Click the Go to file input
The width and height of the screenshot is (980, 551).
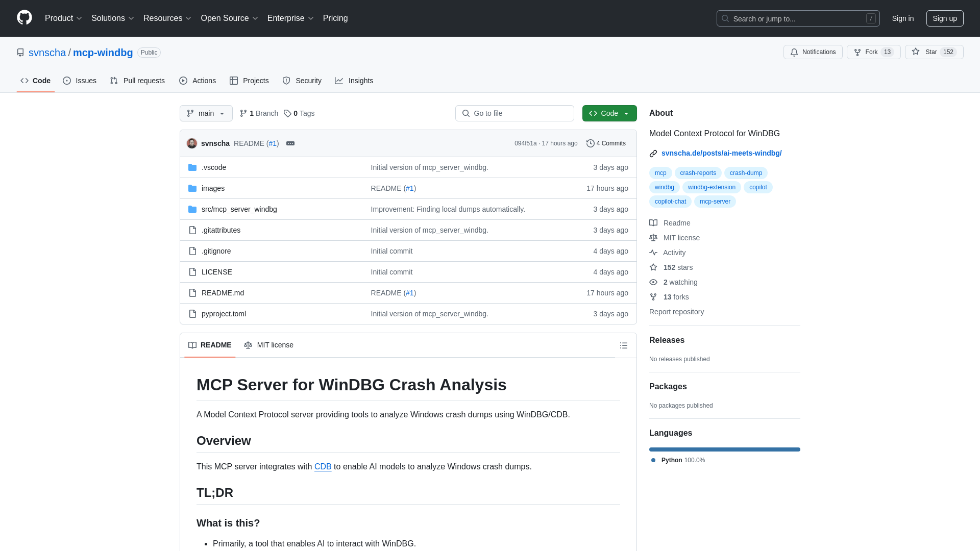click(x=514, y=113)
